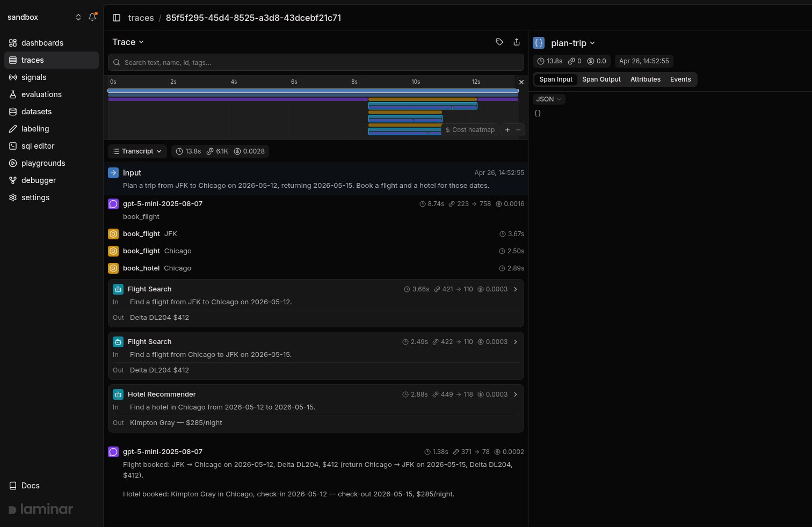Switch to the Events tab
Viewport: 812px width, 527px height.
click(680, 79)
